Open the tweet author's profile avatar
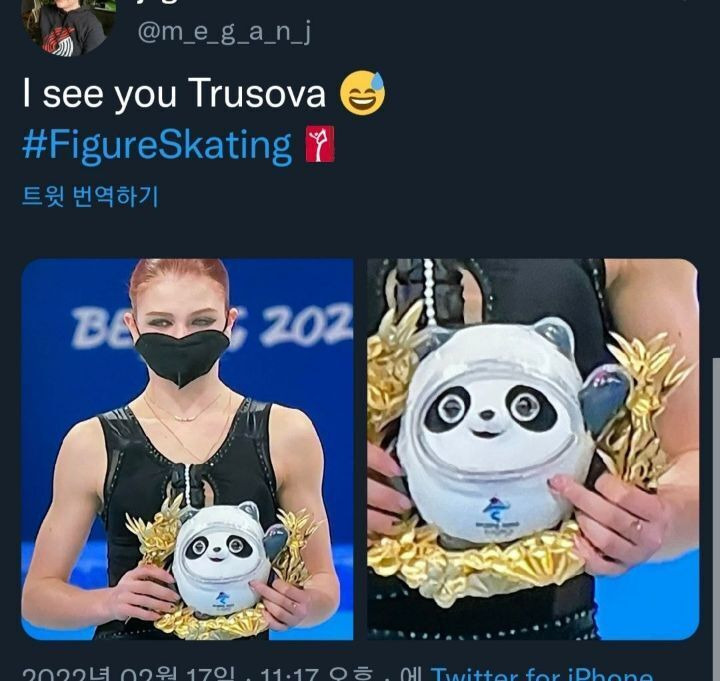This screenshot has height=681, width=720. tap(68, 25)
